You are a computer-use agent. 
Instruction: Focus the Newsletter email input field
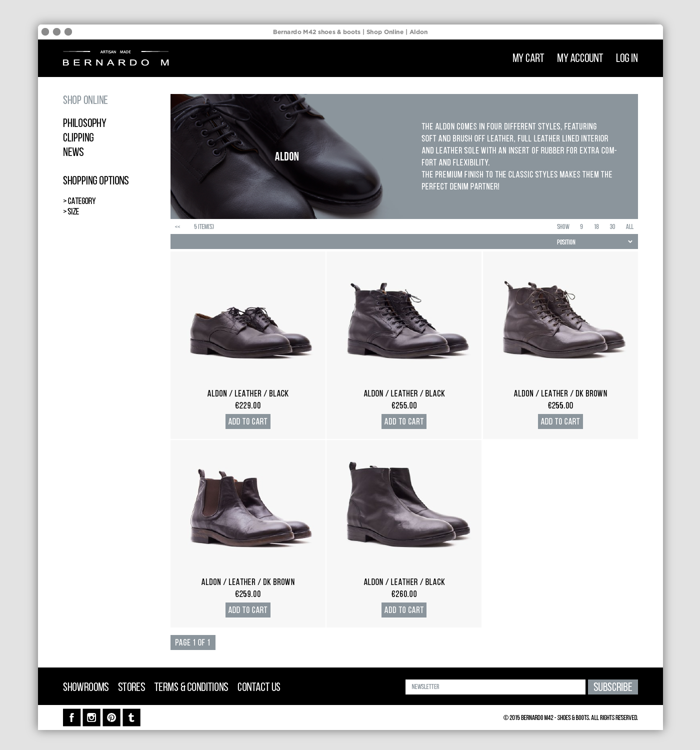495,687
